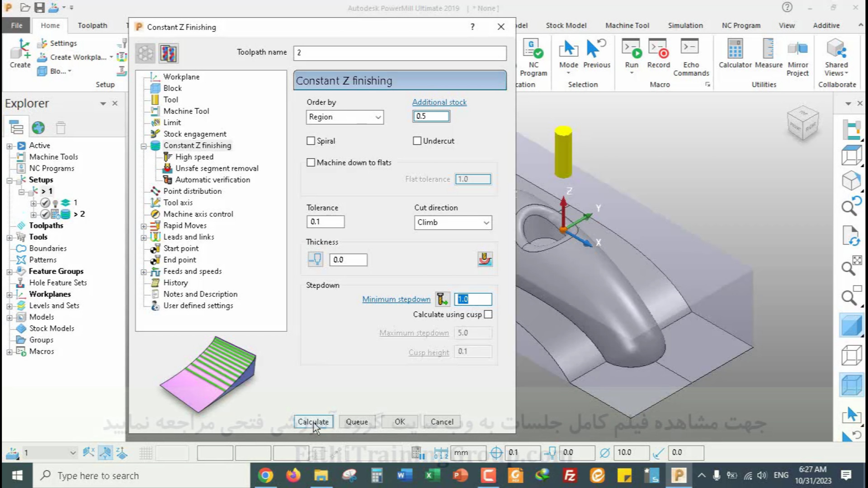Open the Home ribbon tab
This screenshot has width=868, height=488.
(50, 25)
